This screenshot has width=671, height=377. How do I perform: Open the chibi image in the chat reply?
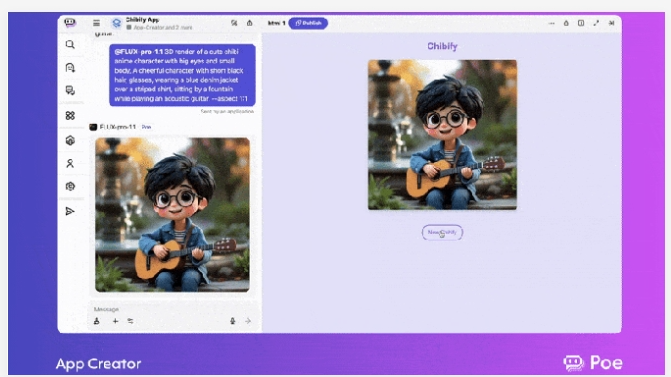click(172, 215)
